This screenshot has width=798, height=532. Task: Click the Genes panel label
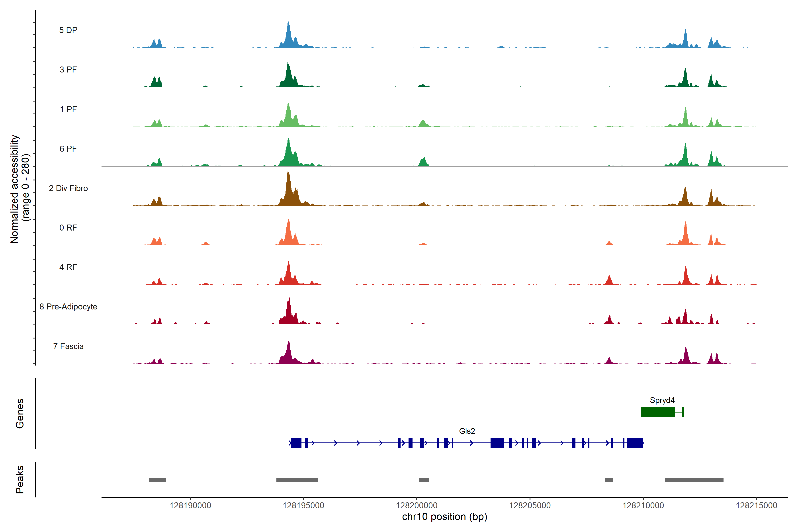click(x=20, y=414)
